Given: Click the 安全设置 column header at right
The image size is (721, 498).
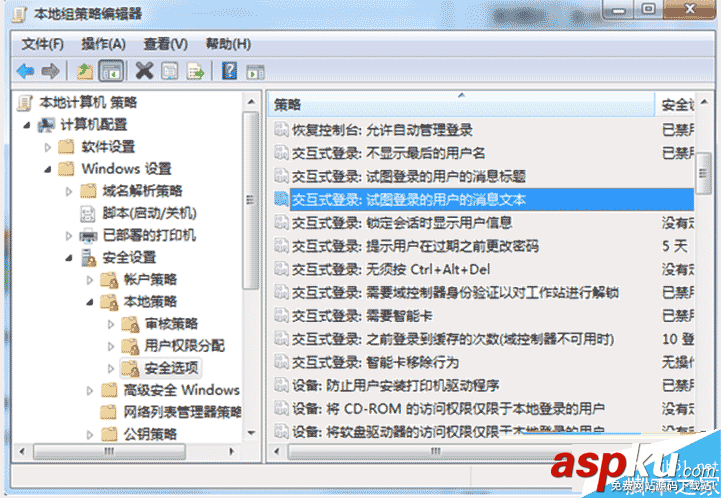Looking at the screenshot, I should (675, 104).
